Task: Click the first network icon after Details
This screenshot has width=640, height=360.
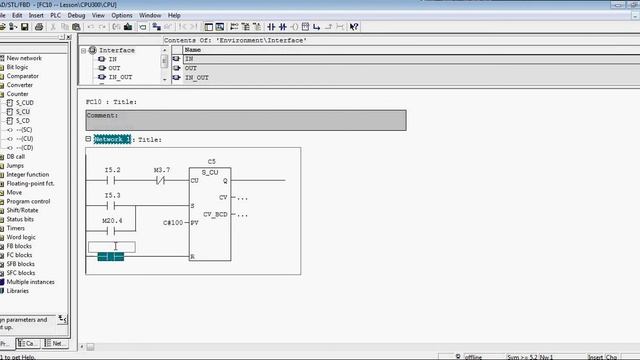Action: 234,27
